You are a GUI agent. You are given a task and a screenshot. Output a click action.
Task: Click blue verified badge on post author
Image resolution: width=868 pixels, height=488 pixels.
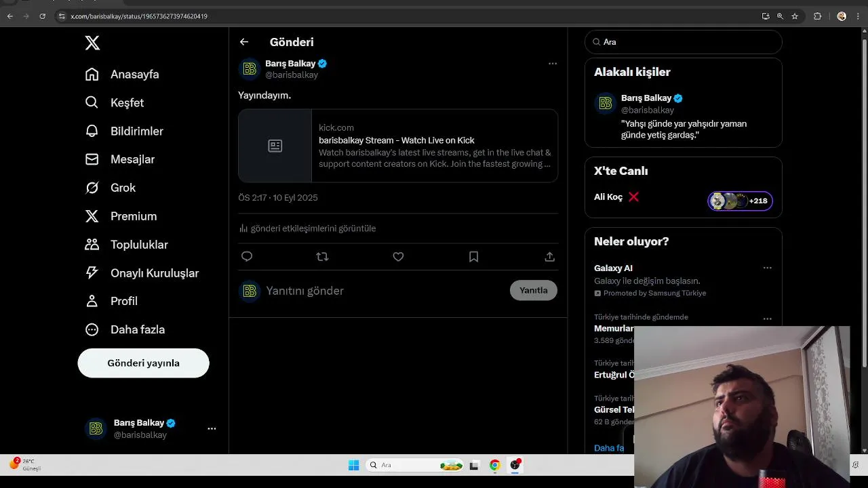323,64
